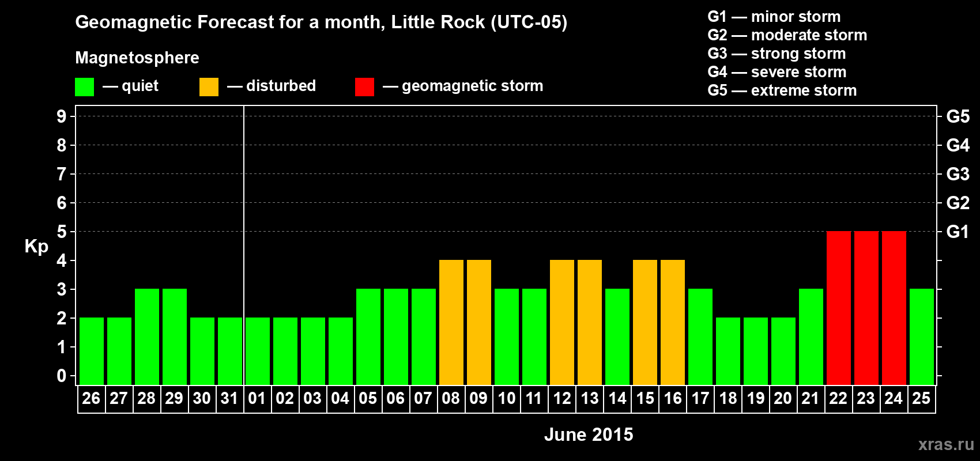Select the green bar for June 01
This screenshot has height=461, width=980.
tap(257, 351)
